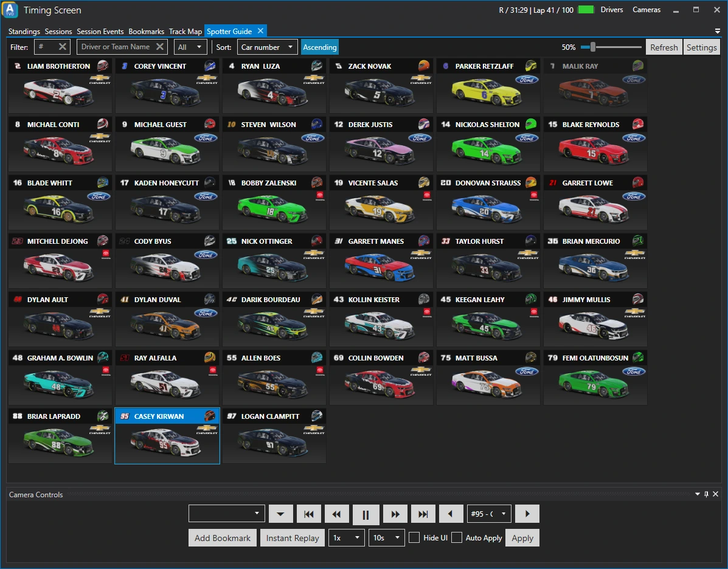Open the Cameras menu

(647, 10)
